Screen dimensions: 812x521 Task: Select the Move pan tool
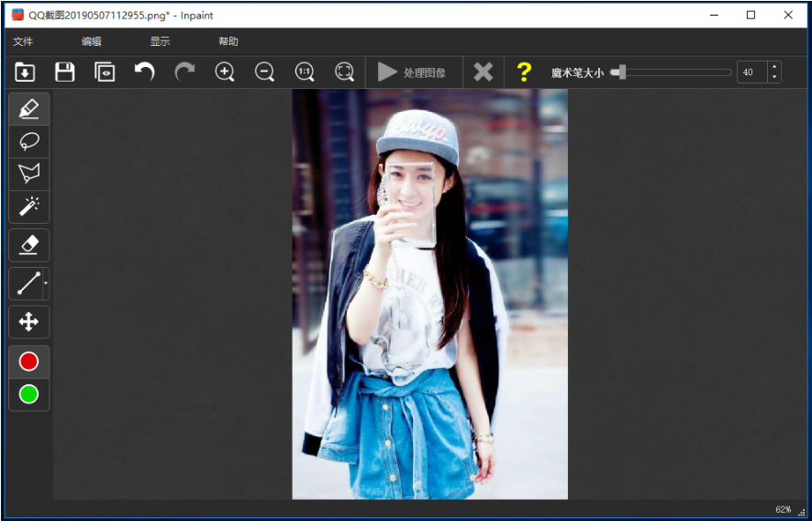point(28,322)
